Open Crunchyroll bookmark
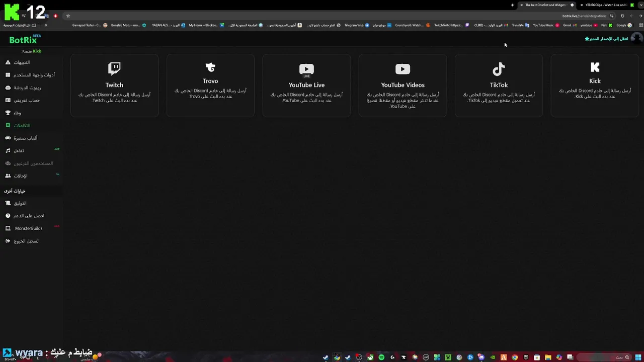The image size is (644, 362). click(x=413, y=25)
